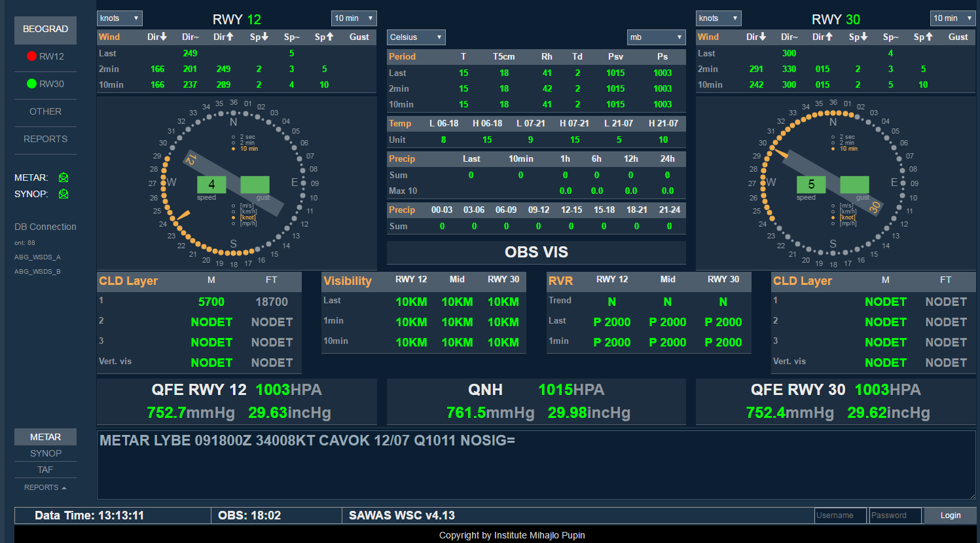
Task: Click the RWY 30 wind direction pointer
Action: tap(779, 153)
